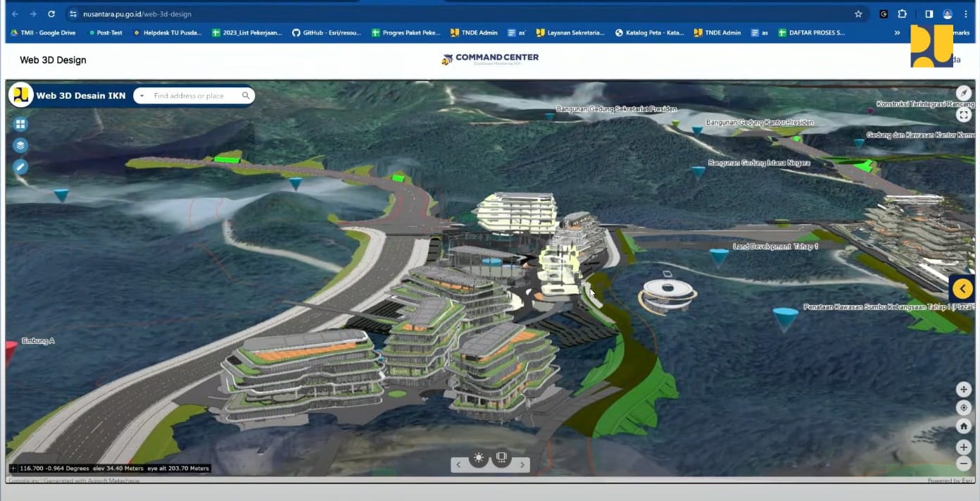
Task: Expand the search source dropdown arrow
Action: [x=142, y=96]
